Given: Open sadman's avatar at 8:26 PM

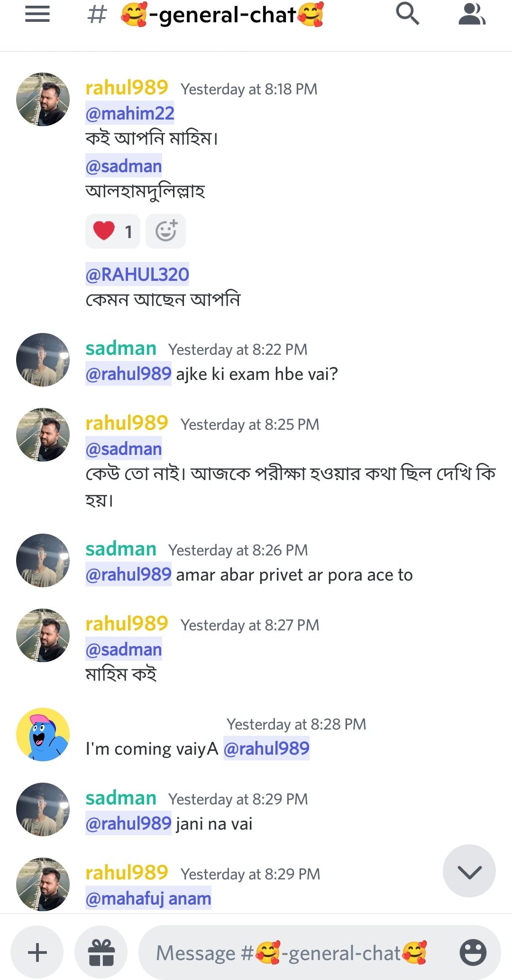Looking at the screenshot, I should [x=43, y=560].
